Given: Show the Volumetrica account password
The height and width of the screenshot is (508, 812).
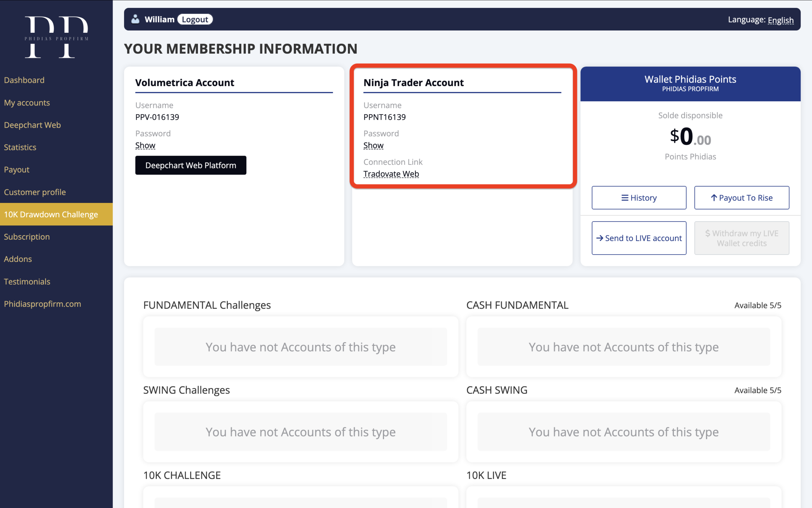Looking at the screenshot, I should point(145,145).
